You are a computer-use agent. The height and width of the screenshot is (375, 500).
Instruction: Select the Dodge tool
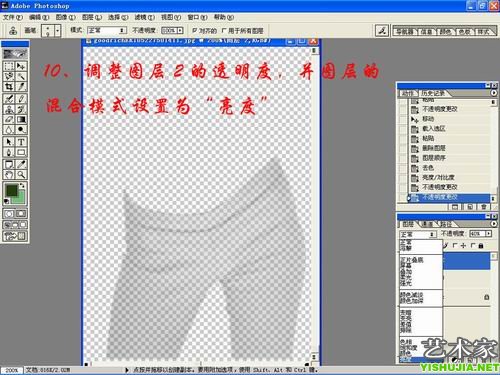tap(21, 130)
